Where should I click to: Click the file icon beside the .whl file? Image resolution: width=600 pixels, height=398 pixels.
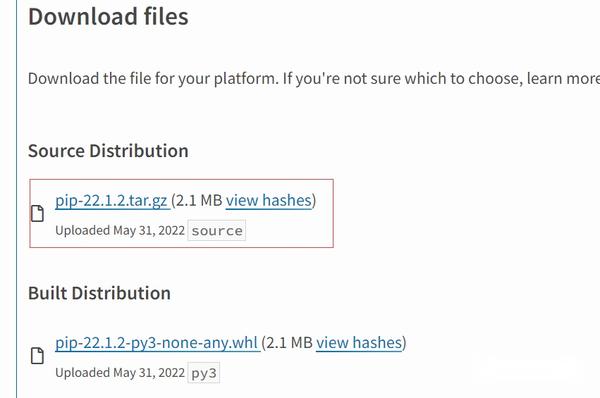pyautogui.click(x=37, y=356)
